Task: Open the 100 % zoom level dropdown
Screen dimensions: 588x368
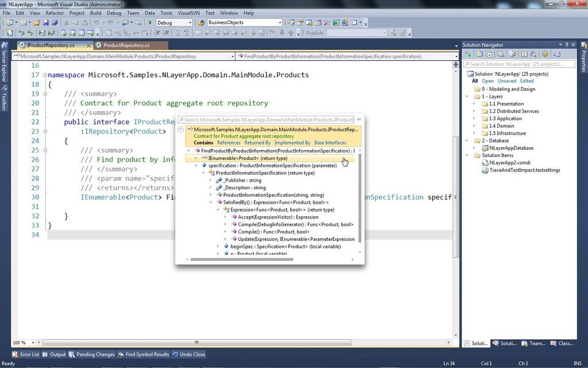Action: [x=33, y=343]
